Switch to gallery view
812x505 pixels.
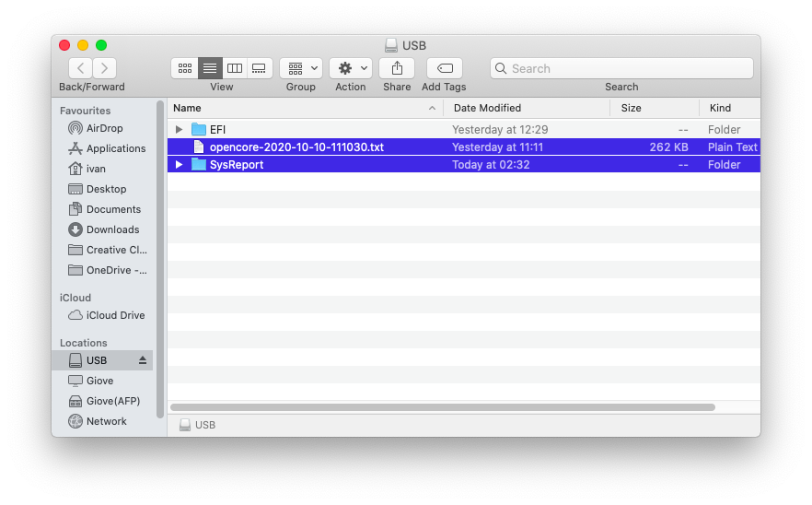[260, 68]
